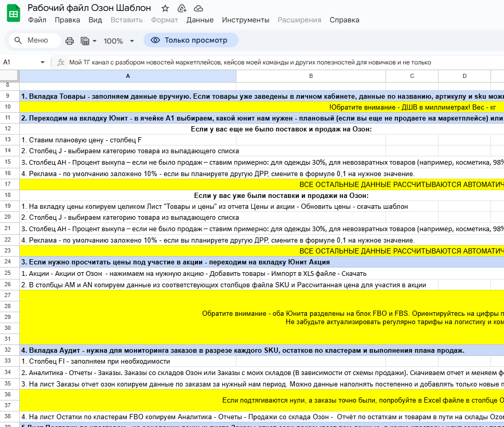
Task: Expand the filter views dropdown arrow
Action: pos(95,41)
